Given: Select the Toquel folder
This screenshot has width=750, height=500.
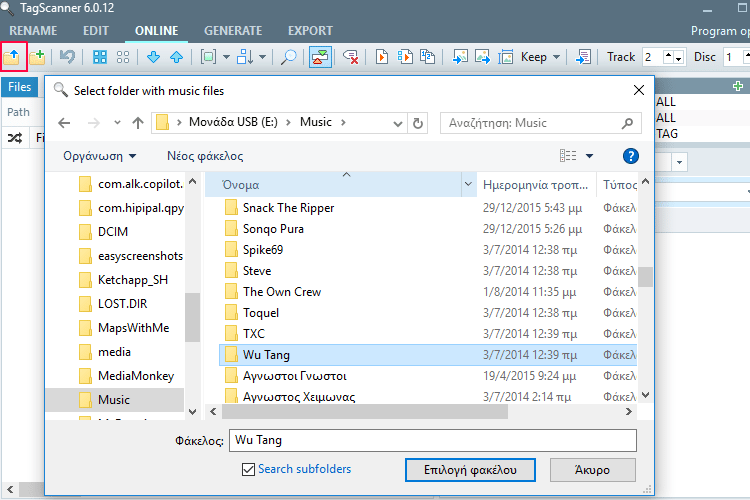Looking at the screenshot, I should click(x=428, y=313).
